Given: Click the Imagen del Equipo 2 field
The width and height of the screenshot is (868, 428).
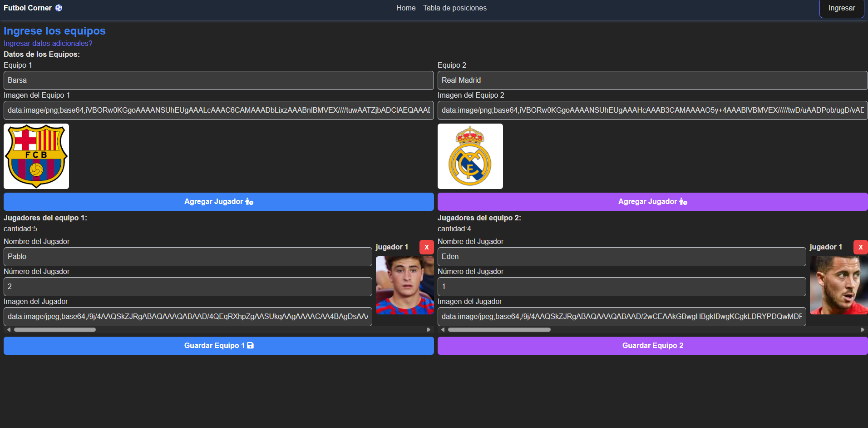Looking at the screenshot, I should coord(653,110).
